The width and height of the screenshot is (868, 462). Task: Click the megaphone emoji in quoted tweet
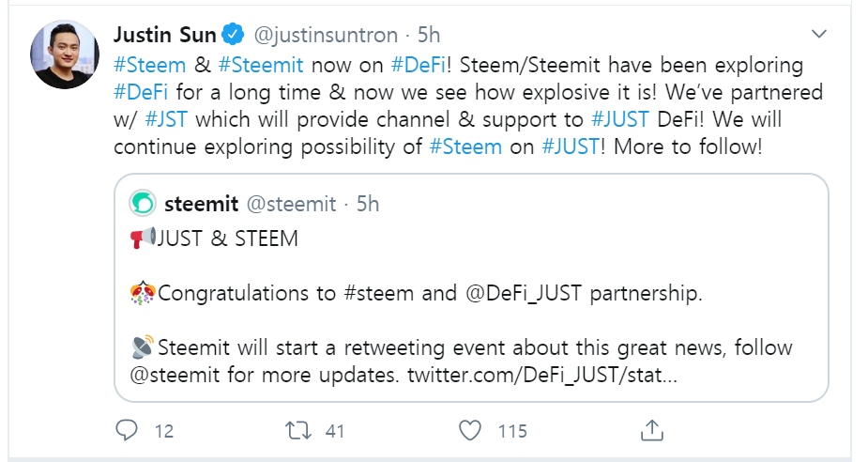click(x=143, y=239)
